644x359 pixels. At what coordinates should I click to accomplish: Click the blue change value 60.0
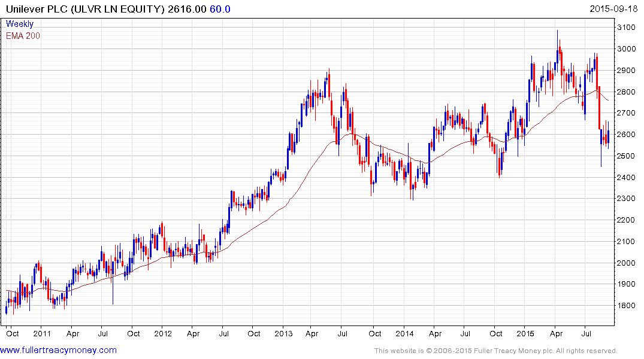(x=220, y=9)
